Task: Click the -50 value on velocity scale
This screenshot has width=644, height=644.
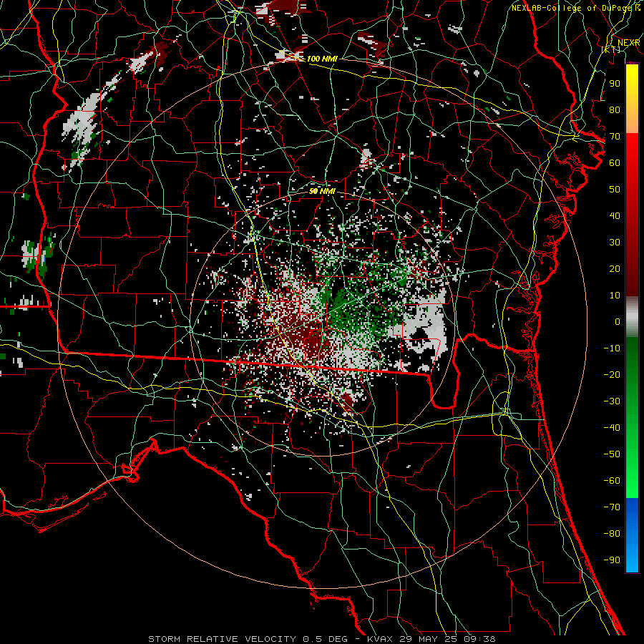Action: (x=612, y=454)
